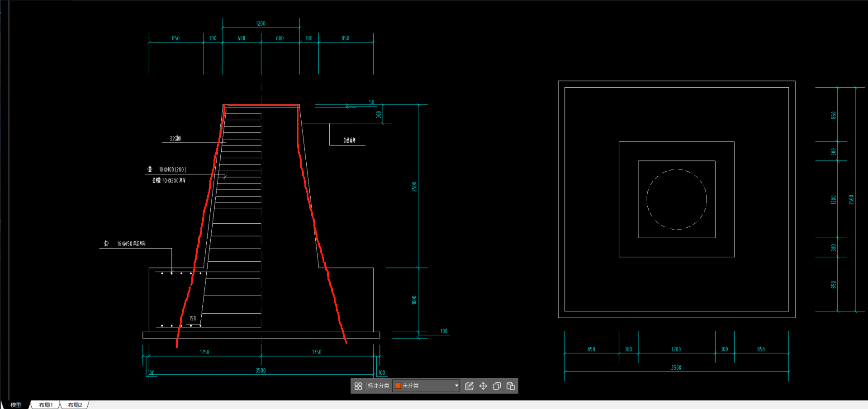Switch to the 布局1 tab
The width and height of the screenshot is (868, 409).
[46, 405]
